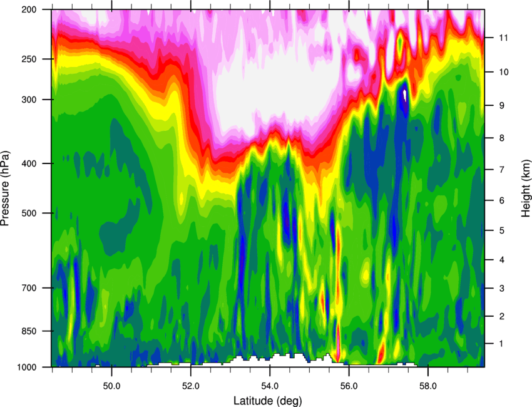
Task: Pick the 11 km height label
Action: (x=503, y=38)
